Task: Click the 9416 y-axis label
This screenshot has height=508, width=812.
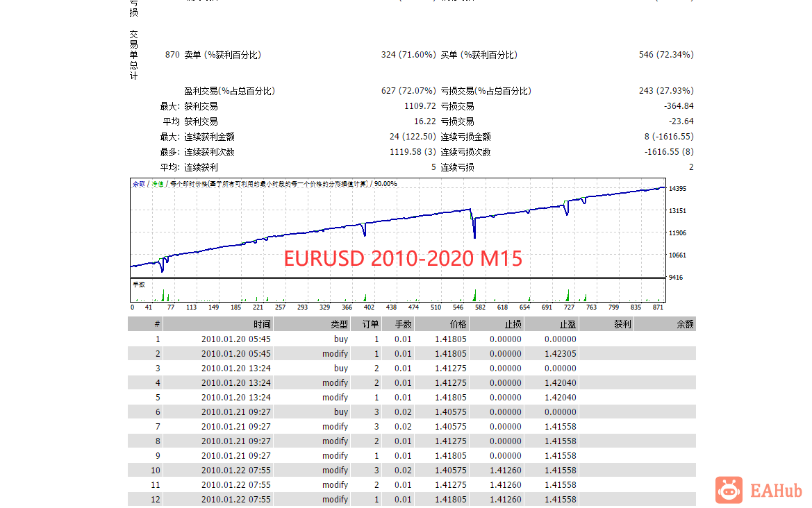Action: [676, 278]
